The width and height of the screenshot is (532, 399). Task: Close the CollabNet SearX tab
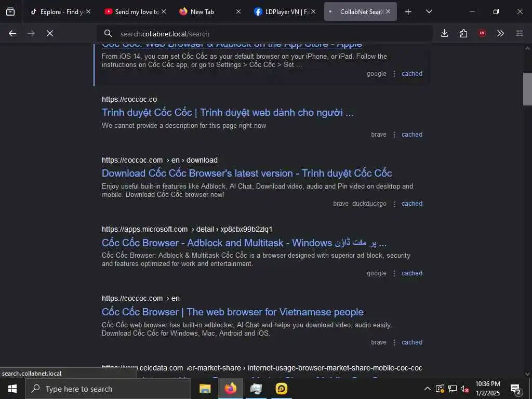pos(388,11)
